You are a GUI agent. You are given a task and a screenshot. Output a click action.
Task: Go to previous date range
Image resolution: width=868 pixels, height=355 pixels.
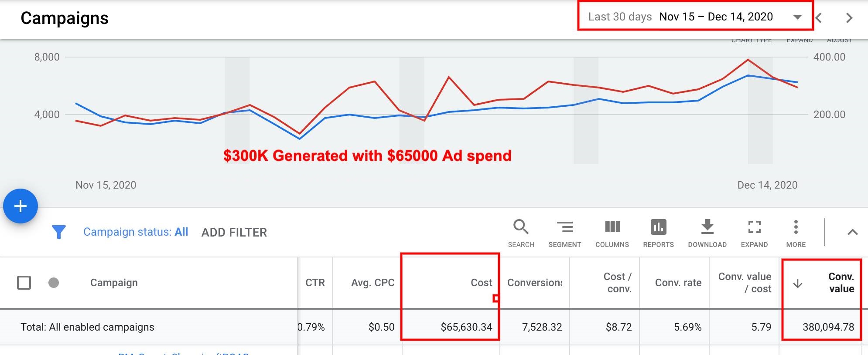click(x=819, y=18)
